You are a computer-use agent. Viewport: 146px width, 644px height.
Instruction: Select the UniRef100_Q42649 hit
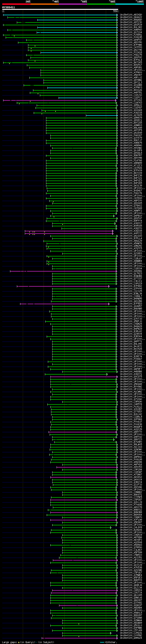pos(131,133)
